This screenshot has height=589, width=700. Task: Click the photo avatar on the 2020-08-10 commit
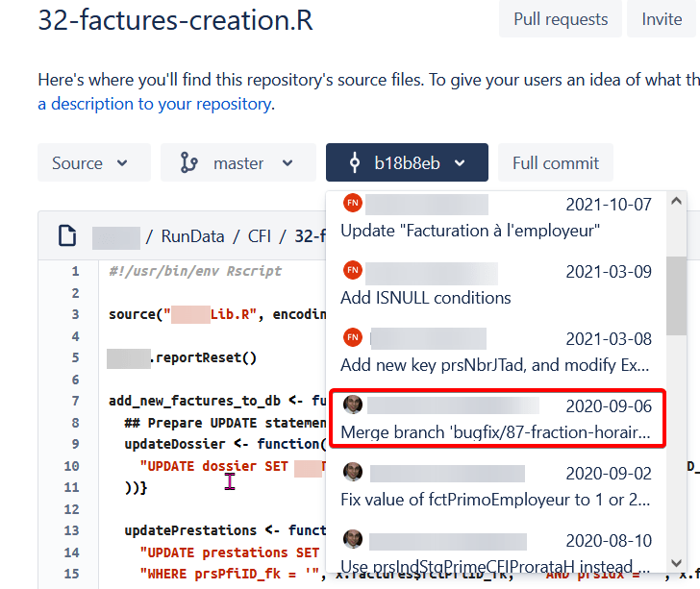pyautogui.click(x=353, y=539)
